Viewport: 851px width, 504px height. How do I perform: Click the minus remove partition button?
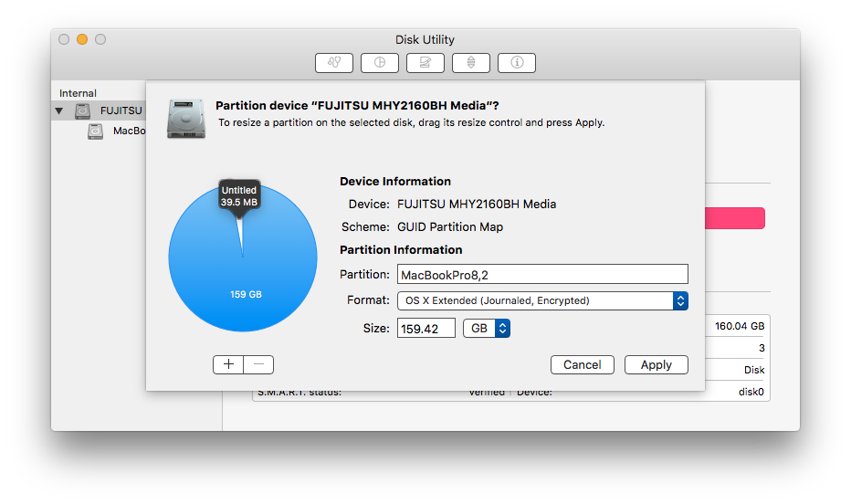[258, 364]
